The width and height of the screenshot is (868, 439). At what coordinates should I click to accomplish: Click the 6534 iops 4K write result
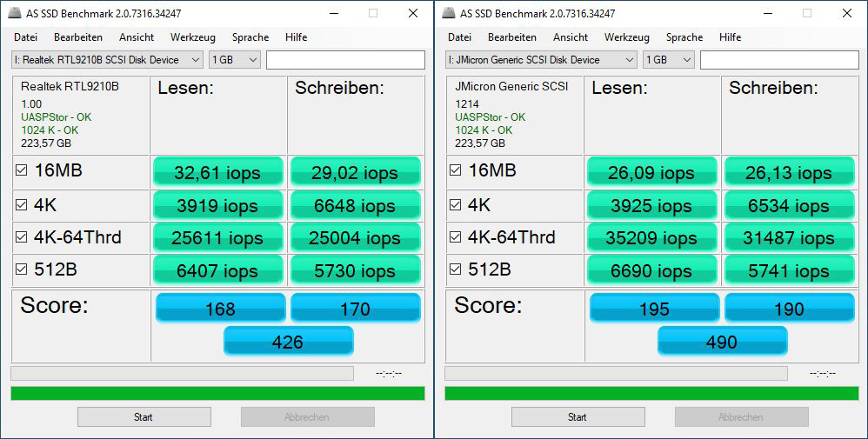coord(789,205)
